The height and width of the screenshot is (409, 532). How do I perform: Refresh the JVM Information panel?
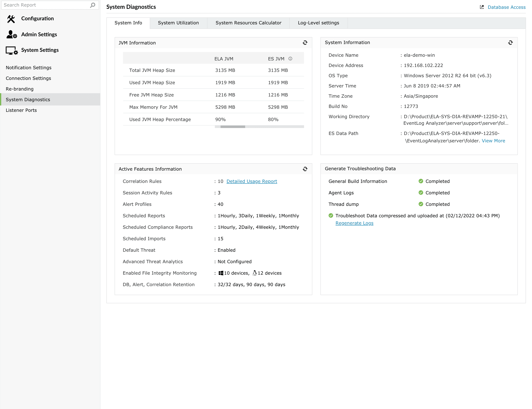point(305,43)
